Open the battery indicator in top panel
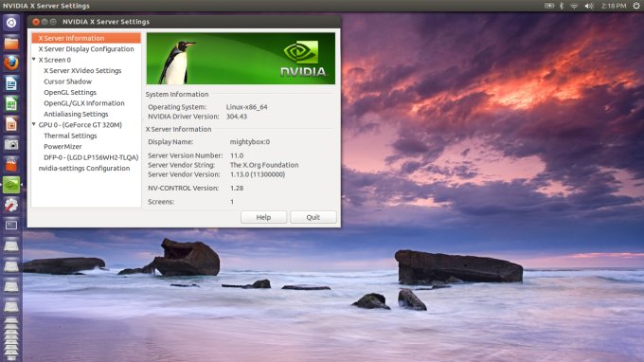The image size is (644, 362). (549, 6)
